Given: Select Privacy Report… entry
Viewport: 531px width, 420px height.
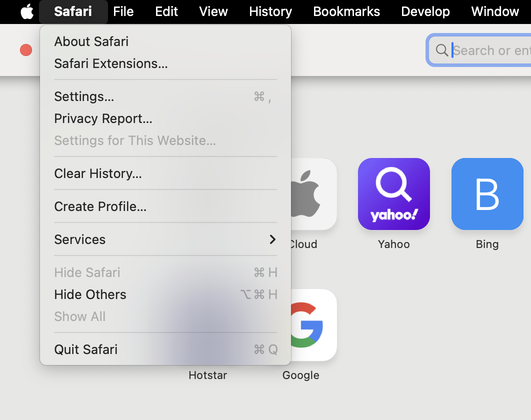Looking at the screenshot, I should click(165, 118).
